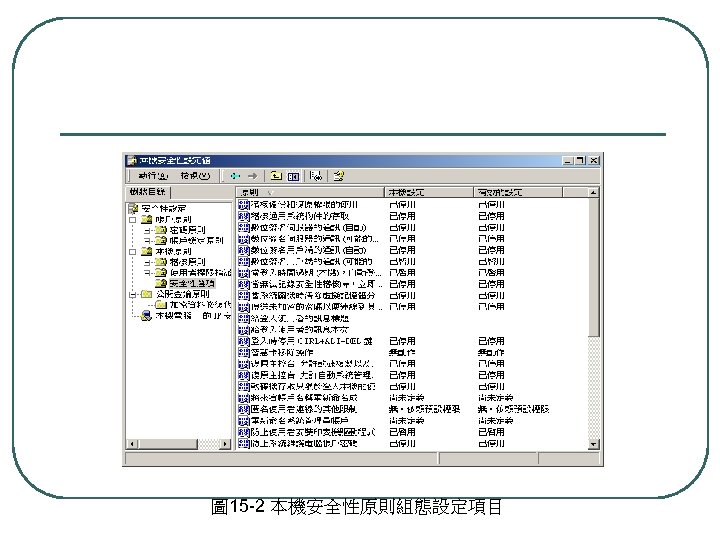Select the 當系統關機時清除虛擬記憶體 policy text
The height and width of the screenshot is (540, 720).
(313, 296)
